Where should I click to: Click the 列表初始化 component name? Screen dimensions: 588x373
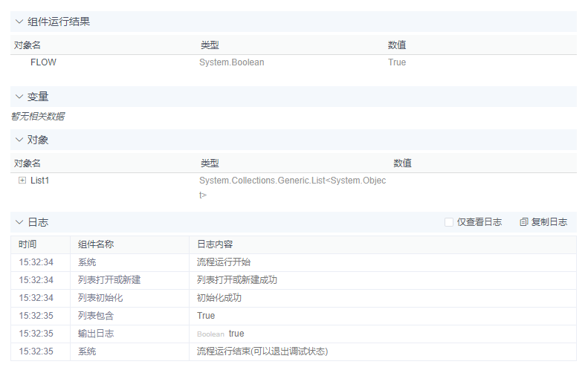tap(100, 298)
